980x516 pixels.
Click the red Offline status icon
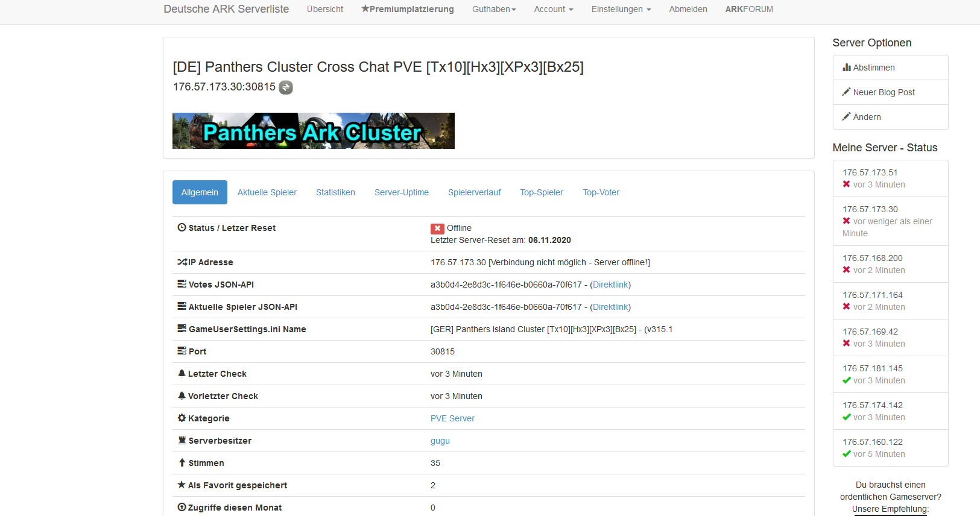pyautogui.click(x=437, y=228)
